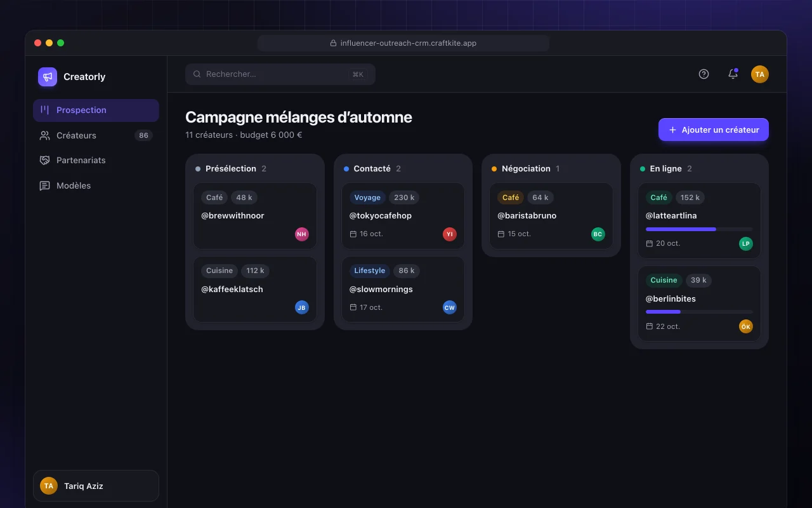Click the @latteartlina progress bar
This screenshot has height=508, width=812.
[699, 229]
